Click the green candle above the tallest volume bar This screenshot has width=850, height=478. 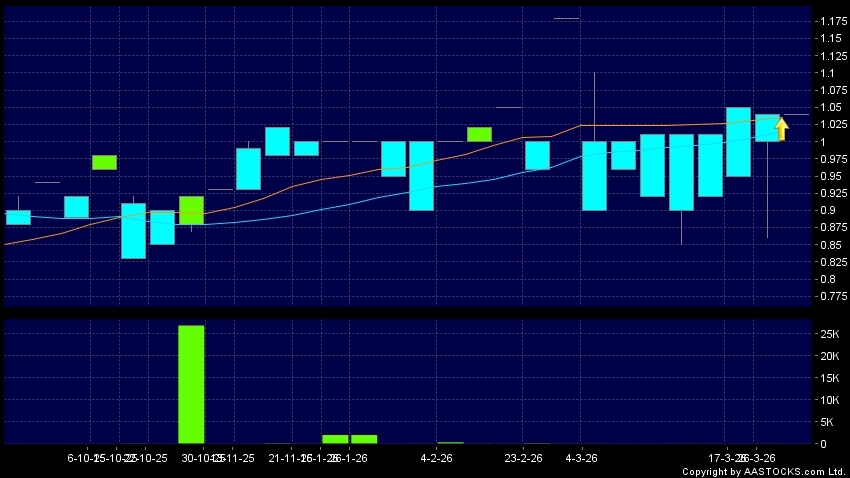point(191,210)
